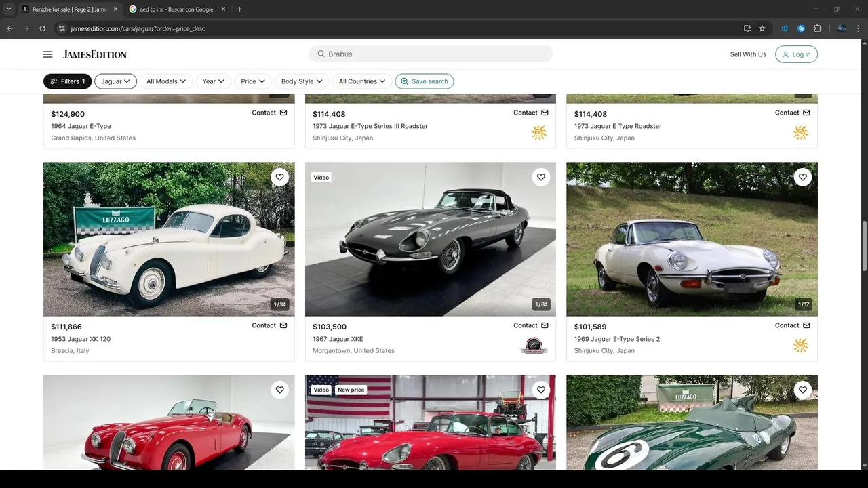This screenshot has width=868, height=488.
Task: Expand the All Countries dropdown
Action: (x=361, y=81)
